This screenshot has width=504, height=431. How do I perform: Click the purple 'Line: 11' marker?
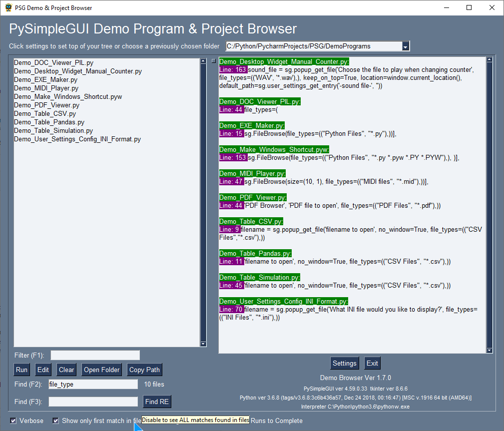[231, 262]
